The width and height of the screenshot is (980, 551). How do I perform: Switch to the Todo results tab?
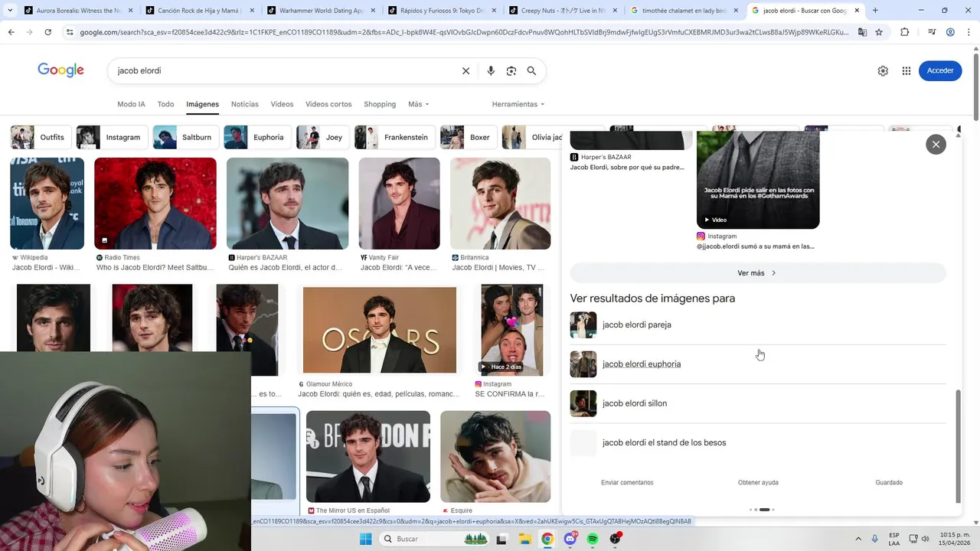pyautogui.click(x=165, y=104)
